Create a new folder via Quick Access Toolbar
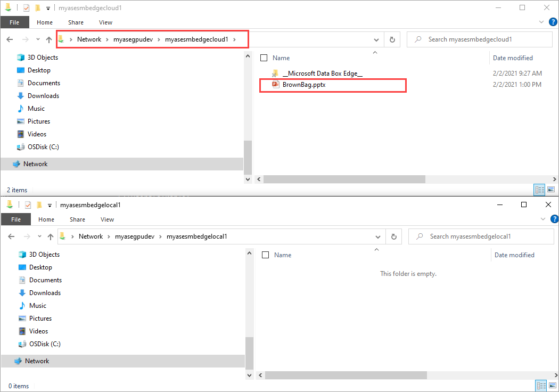The image size is (559, 392). [x=38, y=7]
